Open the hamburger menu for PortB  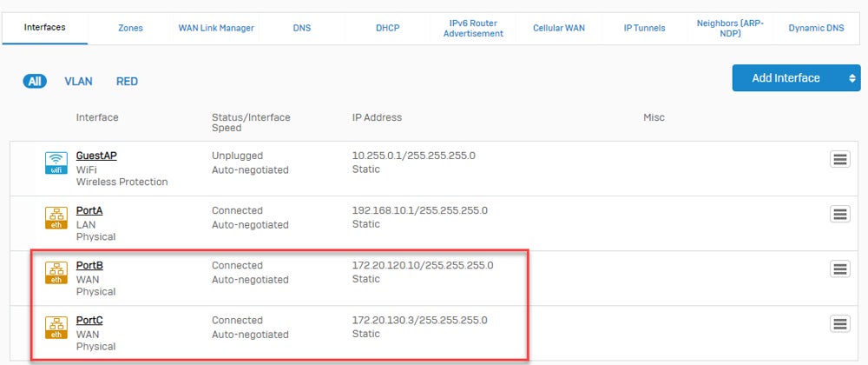point(839,269)
